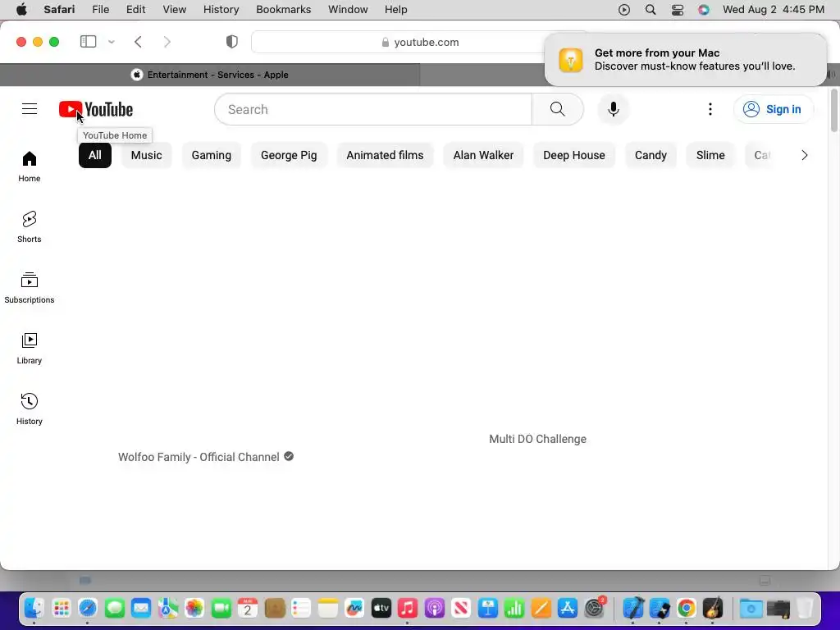The height and width of the screenshot is (630, 840).
Task: Open YouTube settings three-dot menu
Action: point(710,109)
